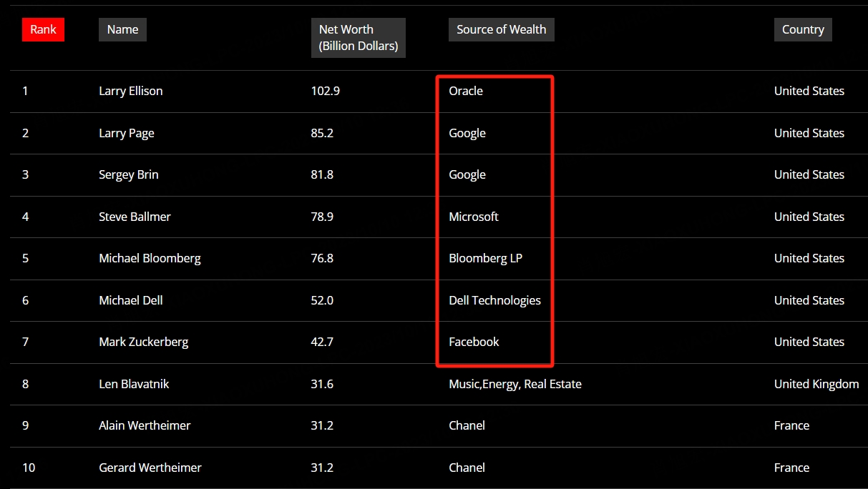The height and width of the screenshot is (489, 868).
Task: Click the Dell Technologies source cell
Action: click(495, 300)
